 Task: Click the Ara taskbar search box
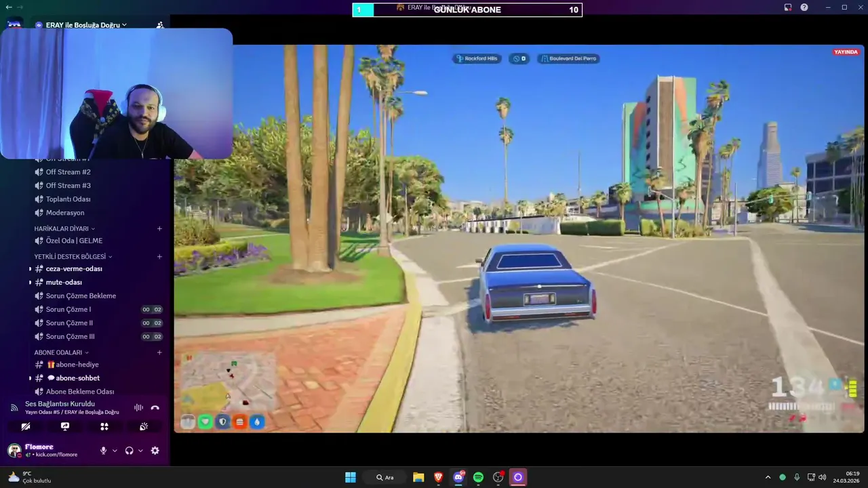(x=385, y=477)
